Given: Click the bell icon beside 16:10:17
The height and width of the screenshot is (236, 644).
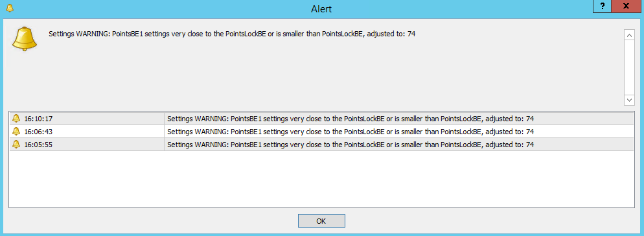Looking at the screenshot, I should 16,119.
